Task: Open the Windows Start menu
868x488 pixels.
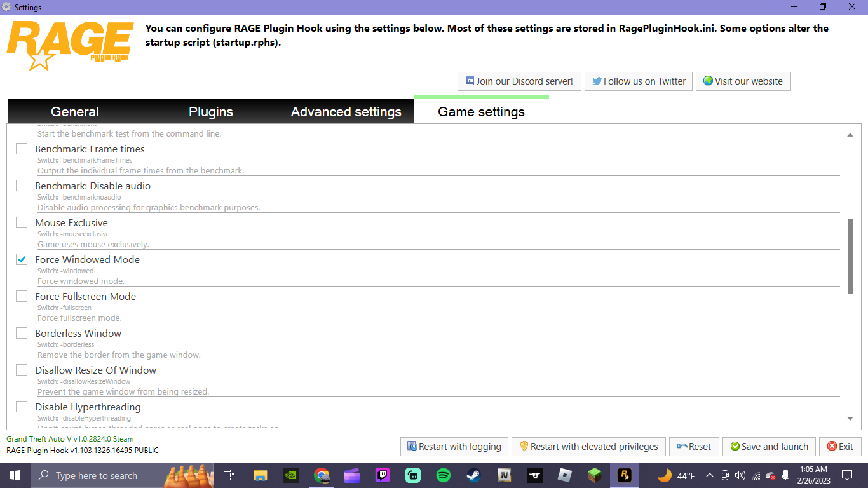Action: 15,475
